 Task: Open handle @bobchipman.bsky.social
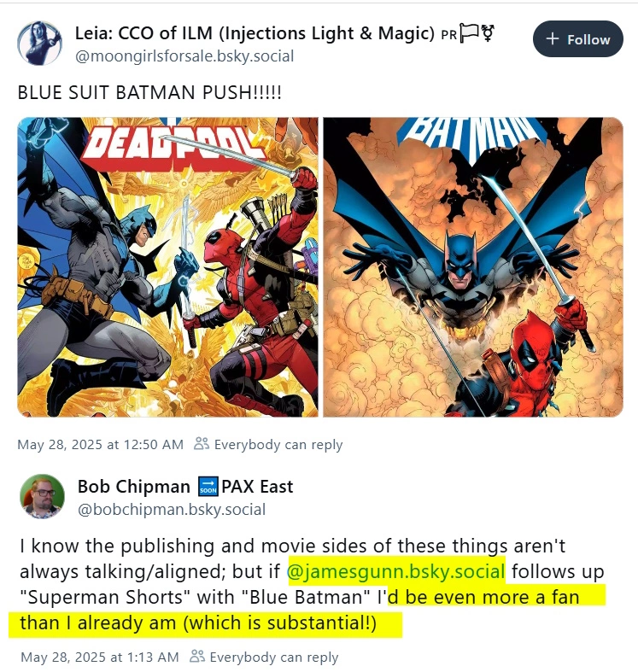172,510
